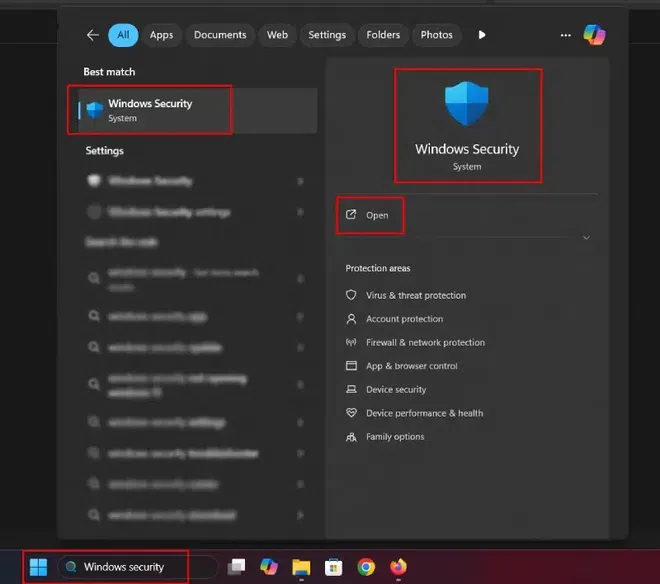Click the Account protection person icon

pos(351,319)
